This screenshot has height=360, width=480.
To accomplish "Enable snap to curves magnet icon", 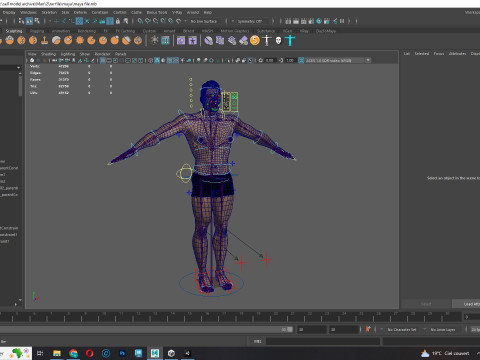I will tap(148, 21).
